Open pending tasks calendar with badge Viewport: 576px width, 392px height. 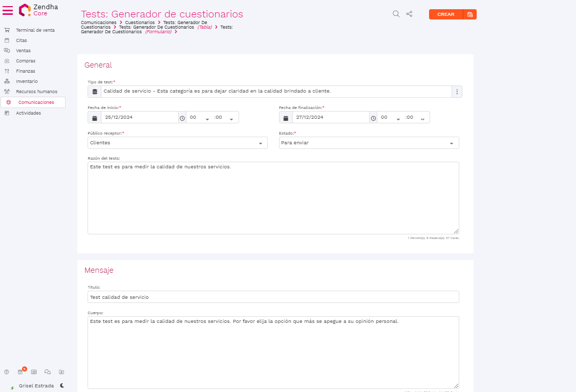click(20, 372)
